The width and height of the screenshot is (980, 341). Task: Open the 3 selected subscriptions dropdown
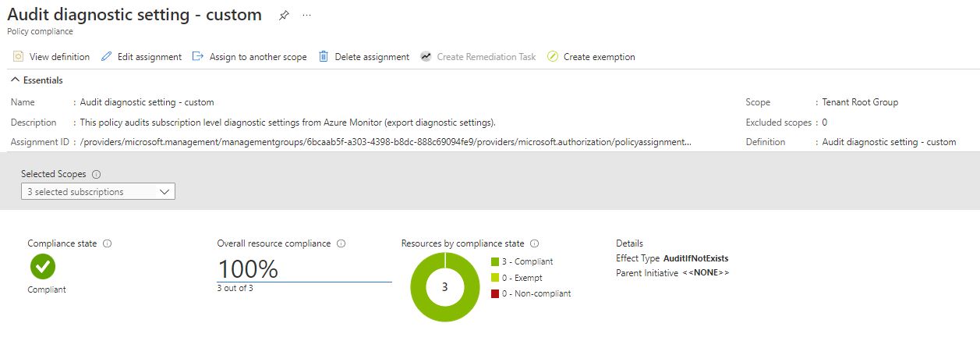point(98,191)
